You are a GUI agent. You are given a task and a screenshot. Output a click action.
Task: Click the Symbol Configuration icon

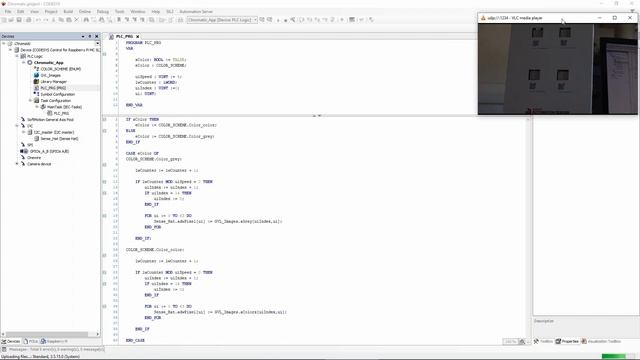pyautogui.click(x=36, y=94)
